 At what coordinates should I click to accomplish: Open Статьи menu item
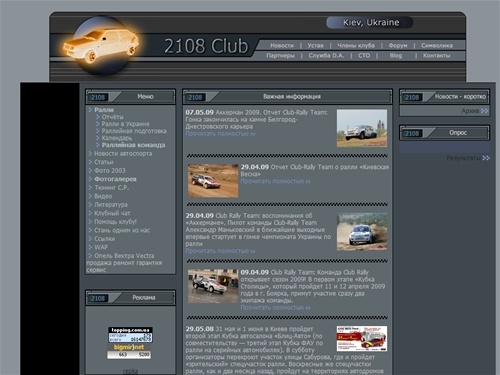click(104, 162)
